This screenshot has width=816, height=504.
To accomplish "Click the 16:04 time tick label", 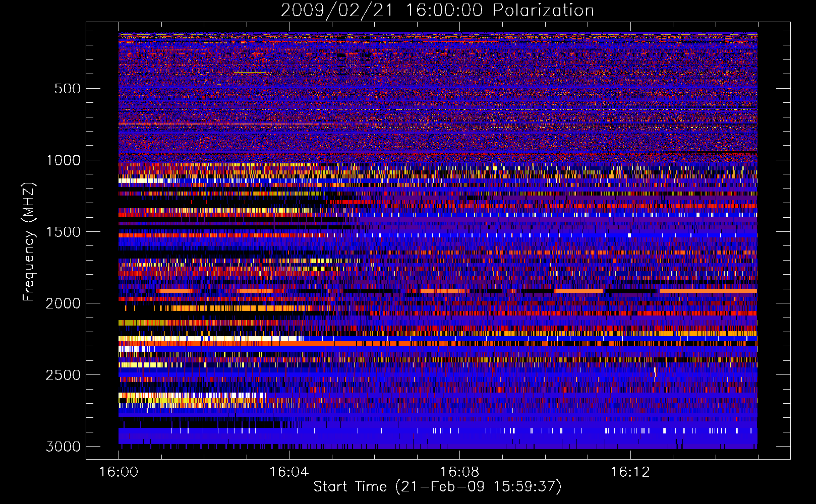I will click(x=289, y=472).
